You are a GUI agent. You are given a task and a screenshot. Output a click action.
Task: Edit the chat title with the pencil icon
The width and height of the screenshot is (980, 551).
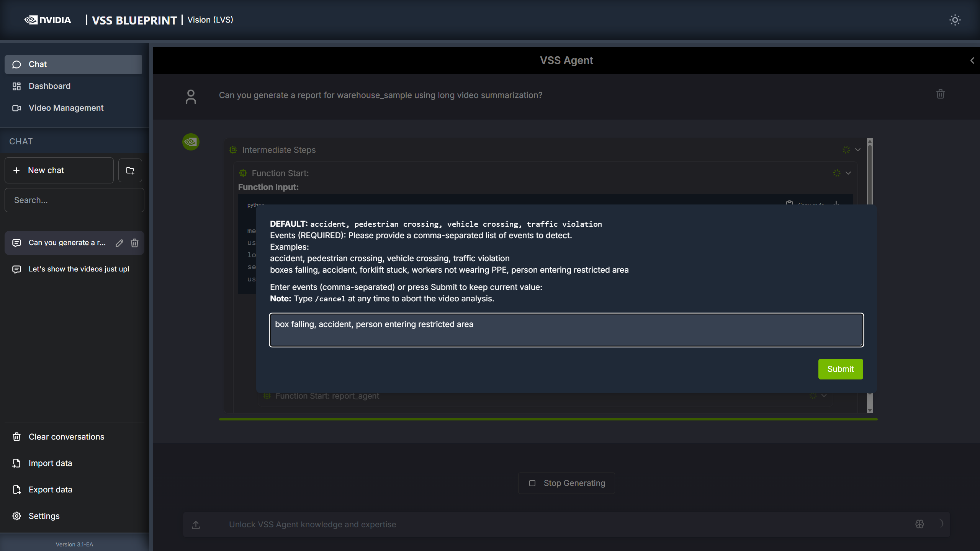(119, 243)
